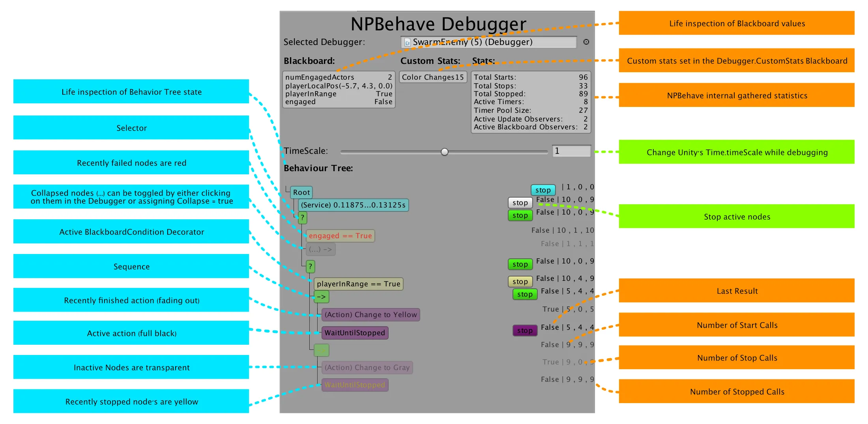The width and height of the screenshot is (868, 424).
Task: Click the 'playerInRange True' row in the Blackboard box
Action: 339,94
